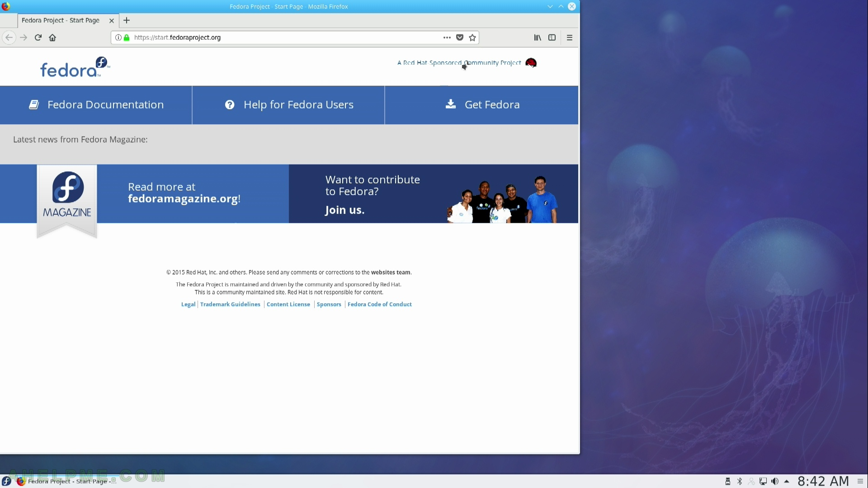Click the Get Fedora download button
Screen dimensions: 868x488
tap(481, 105)
